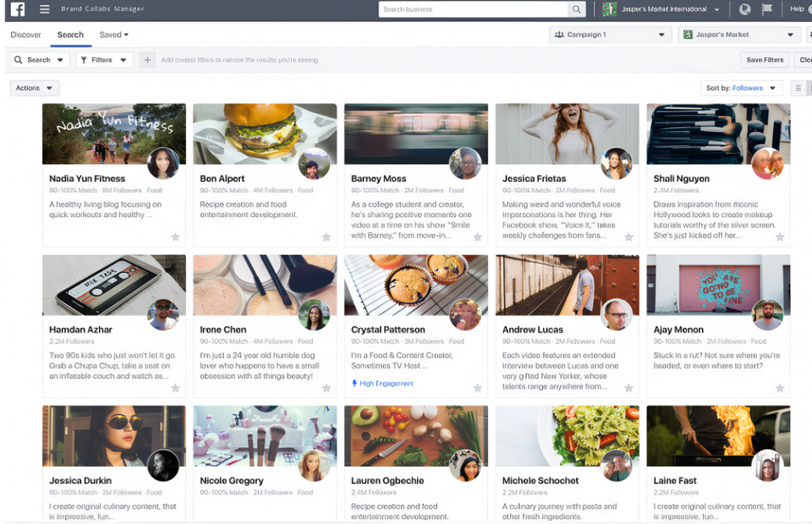Open Laine Fast name link
This screenshot has height=524, width=812.
(675, 481)
